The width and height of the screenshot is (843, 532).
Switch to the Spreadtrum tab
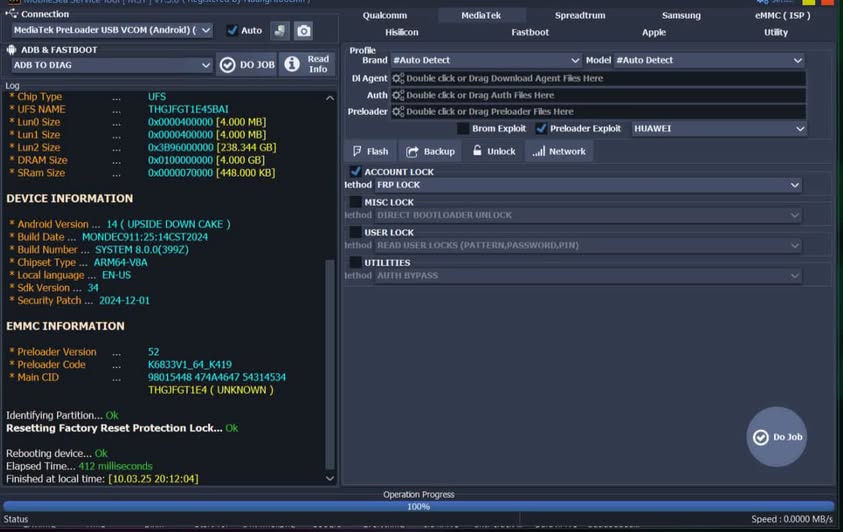pos(580,16)
